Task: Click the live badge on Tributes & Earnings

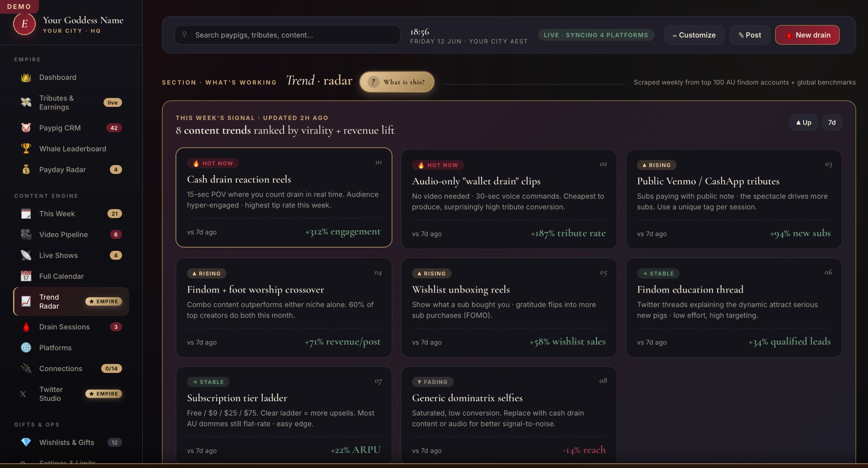Action: [x=113, y=103]
